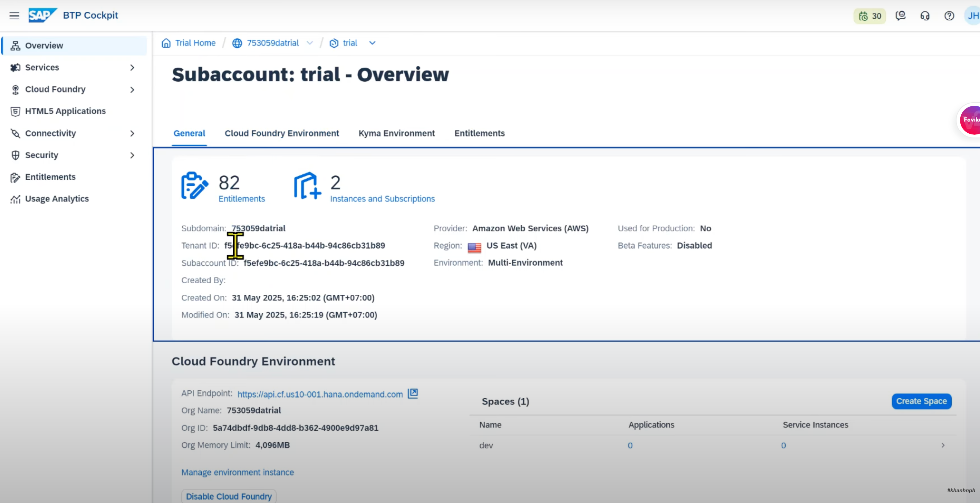Viewport: 980px width, 503px height.
Task: Click the Entitlements icon in the sidebar
Action: (x=15, y=177)
